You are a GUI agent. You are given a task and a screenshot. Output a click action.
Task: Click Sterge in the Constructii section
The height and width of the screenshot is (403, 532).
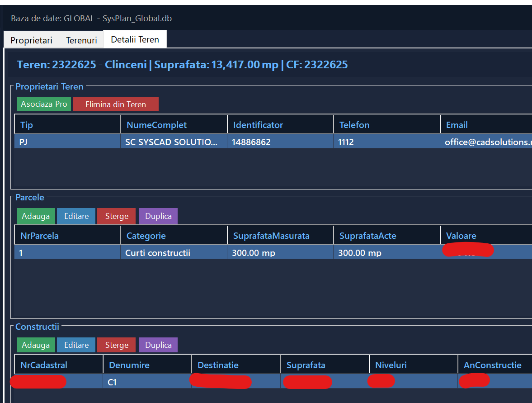coord(117,345)
